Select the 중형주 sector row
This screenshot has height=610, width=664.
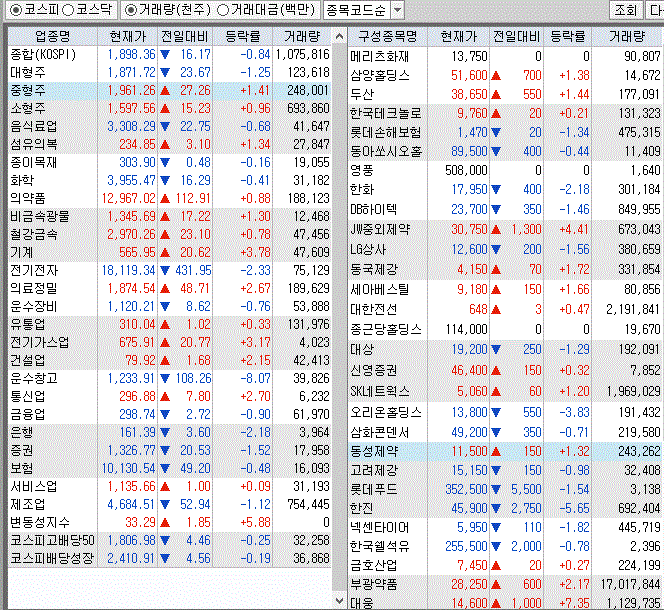[169, 91]
